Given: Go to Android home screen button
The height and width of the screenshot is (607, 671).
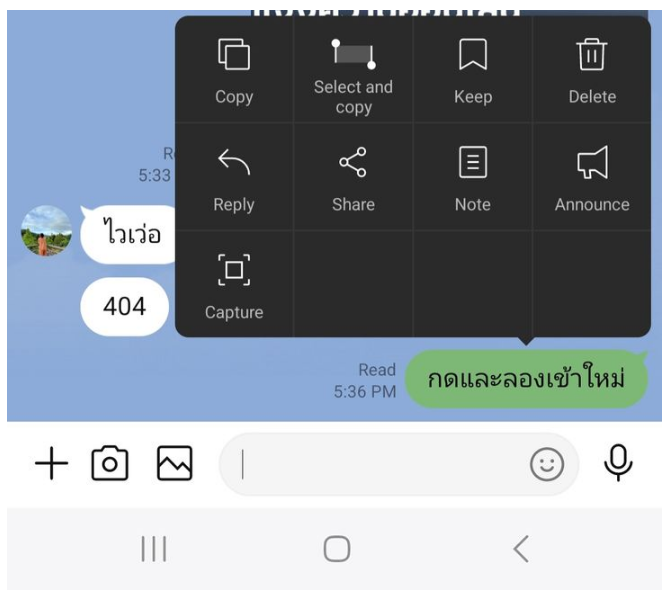Looking at the screenshot, I should click(337, 548).
